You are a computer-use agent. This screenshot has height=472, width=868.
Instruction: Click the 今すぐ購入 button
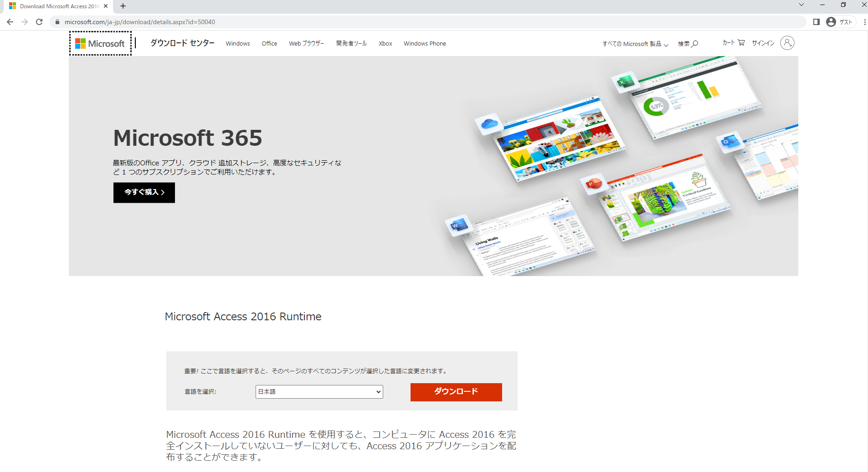pyautogui.click(x=144, y=192)
